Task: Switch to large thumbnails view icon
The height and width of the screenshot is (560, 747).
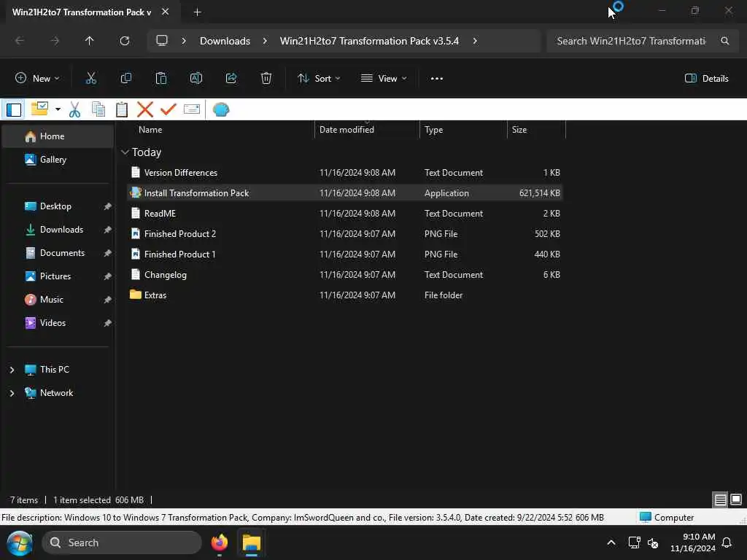Action: (736, 499)
